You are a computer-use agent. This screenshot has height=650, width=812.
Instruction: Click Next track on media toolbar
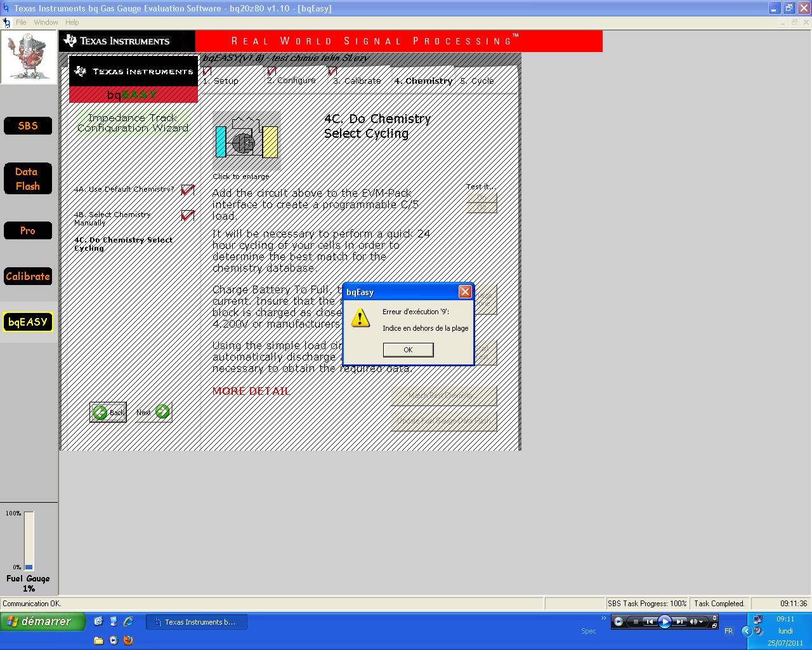click(x=679, y=622)
